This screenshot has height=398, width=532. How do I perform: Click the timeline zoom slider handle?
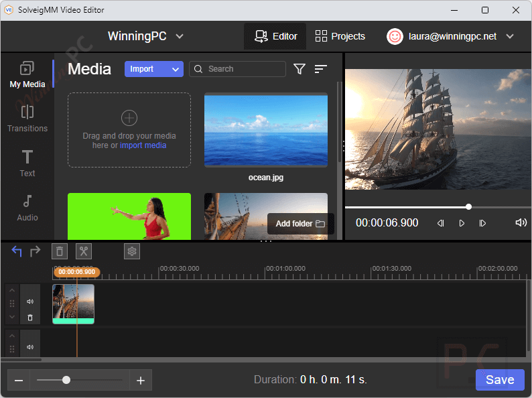[x=66, y=380]
